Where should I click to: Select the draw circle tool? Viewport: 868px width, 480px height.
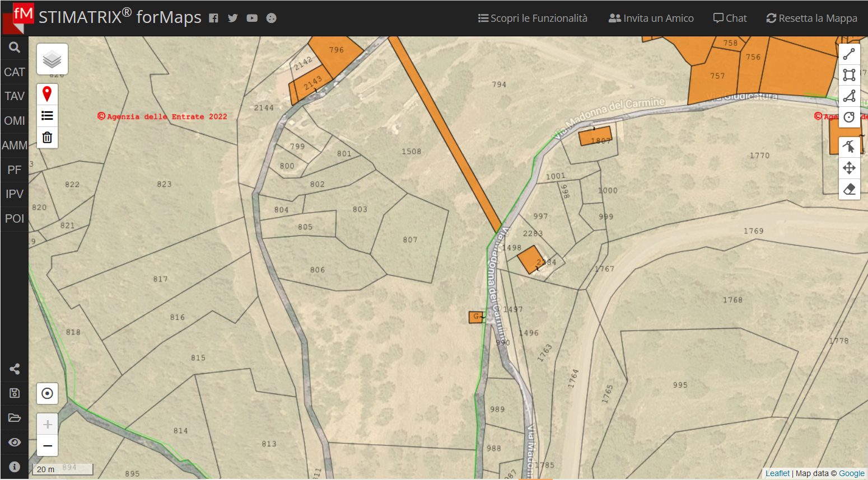pos(849,117)
